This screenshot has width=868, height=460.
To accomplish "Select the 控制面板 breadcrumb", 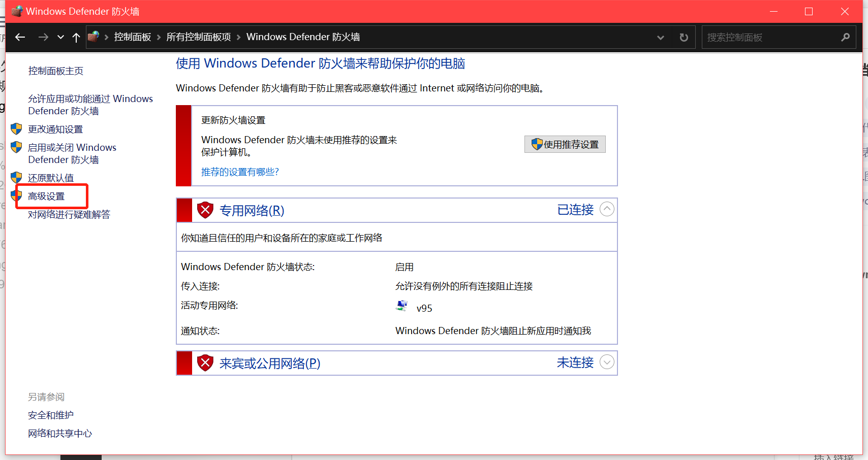I will (133, 37).
